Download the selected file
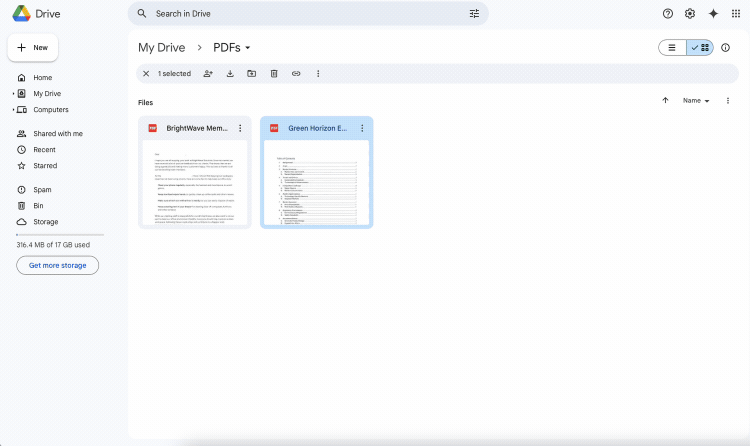The width and height of the screenshot is (750, 446). click(230, 74)
